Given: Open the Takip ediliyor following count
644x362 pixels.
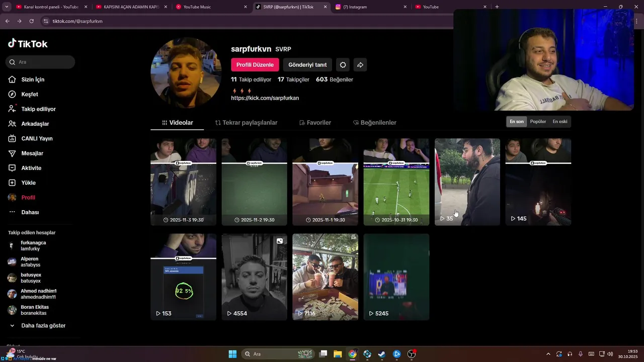Looking at the screenshot, I should point(251,79).
